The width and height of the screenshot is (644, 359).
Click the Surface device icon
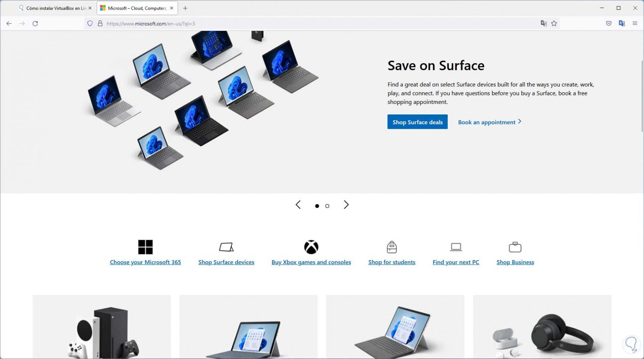(x=226, y=247)
